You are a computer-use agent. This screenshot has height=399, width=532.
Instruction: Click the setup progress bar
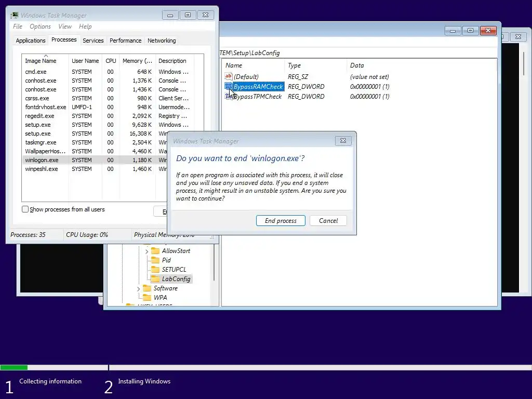click(266, 367)
